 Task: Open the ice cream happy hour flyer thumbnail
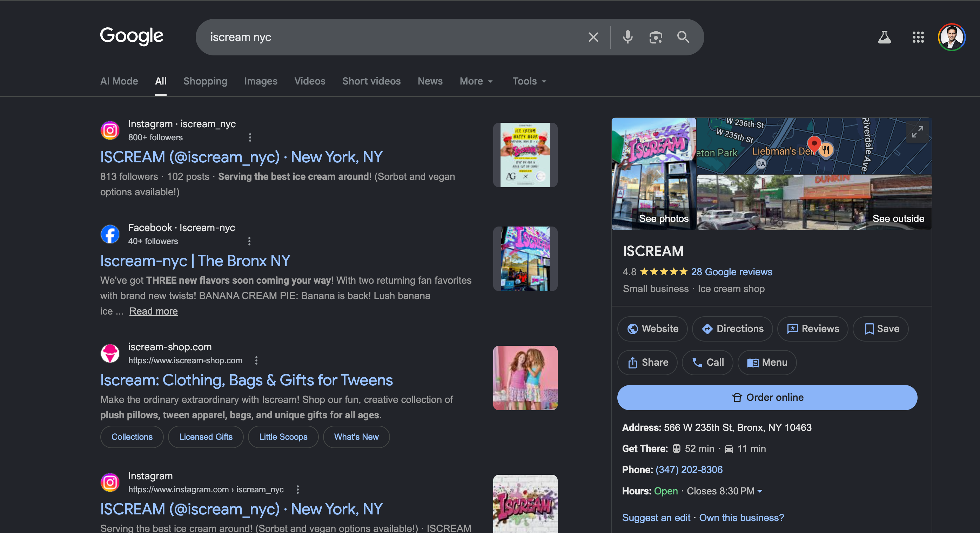(x=525, y=155)
